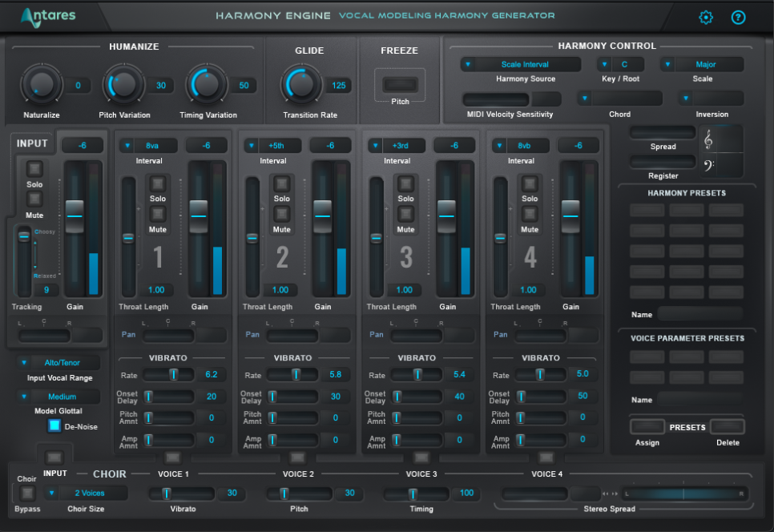Click the Choir Timing slider
This screenshot has width=774, height=532.
417,493
